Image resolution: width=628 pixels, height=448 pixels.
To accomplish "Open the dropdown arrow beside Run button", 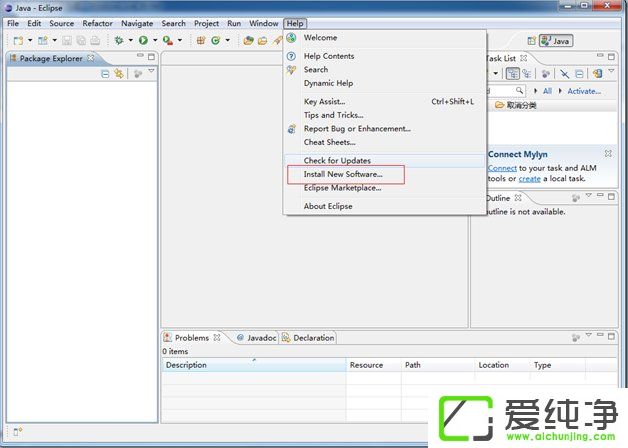I will point(154,41).
